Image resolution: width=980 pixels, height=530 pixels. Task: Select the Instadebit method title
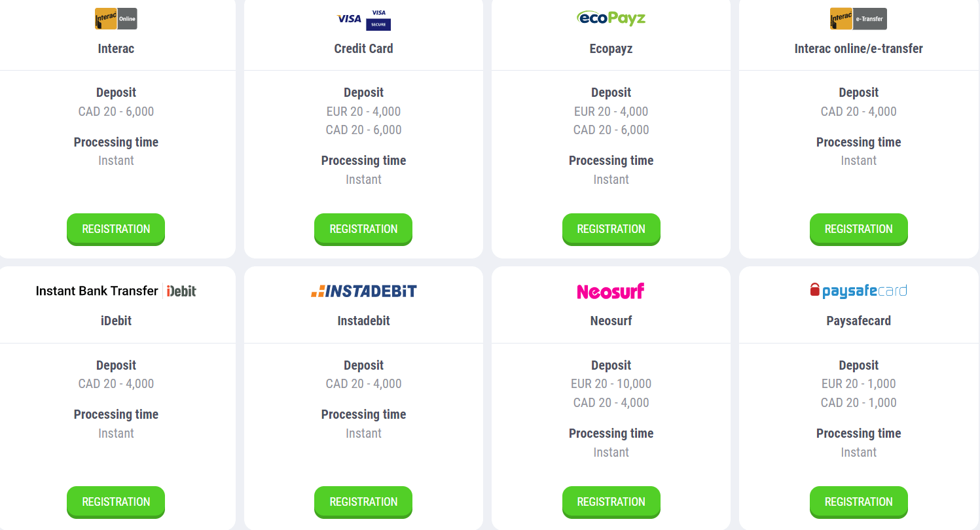[x=363, y=321]
